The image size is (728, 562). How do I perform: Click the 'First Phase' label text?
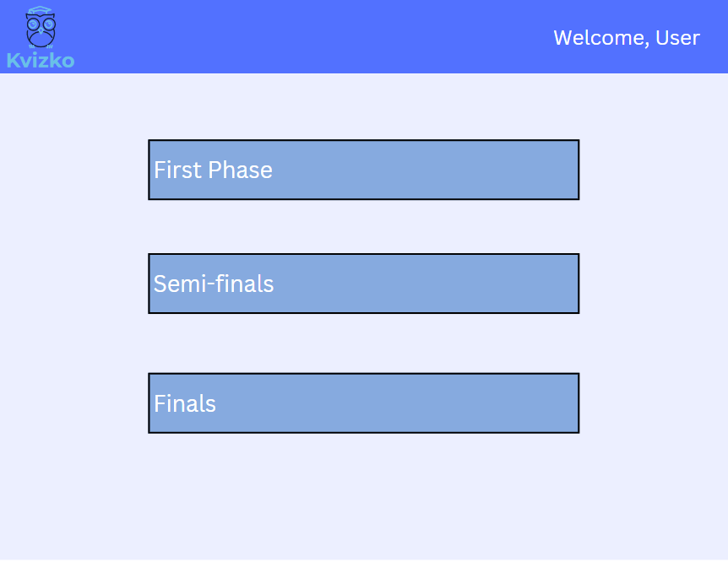tap(213, 170)
